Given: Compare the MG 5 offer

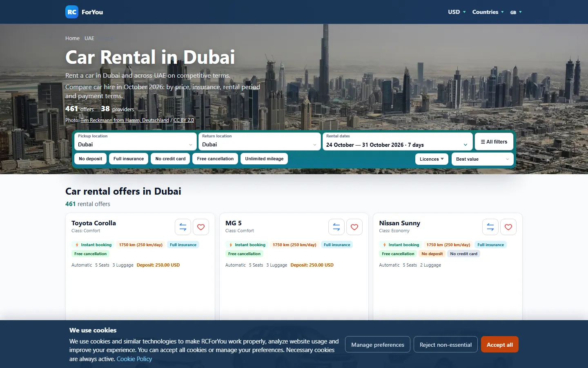Looking at the screenshot, I should click(336, 227).
